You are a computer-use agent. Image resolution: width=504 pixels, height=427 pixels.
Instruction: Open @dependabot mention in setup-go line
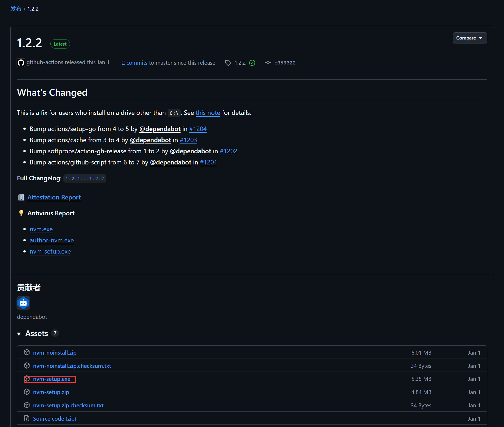tap(160, 129)
